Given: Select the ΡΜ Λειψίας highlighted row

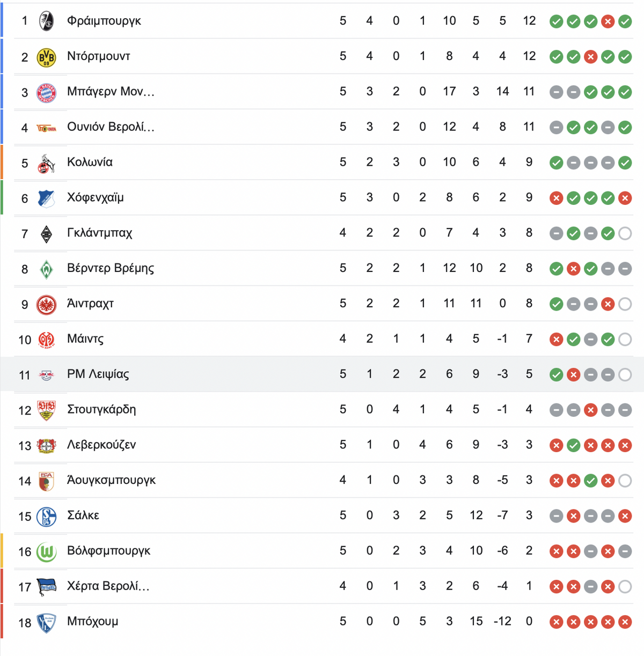Looking at the screenshot, I should coord(322,374).
